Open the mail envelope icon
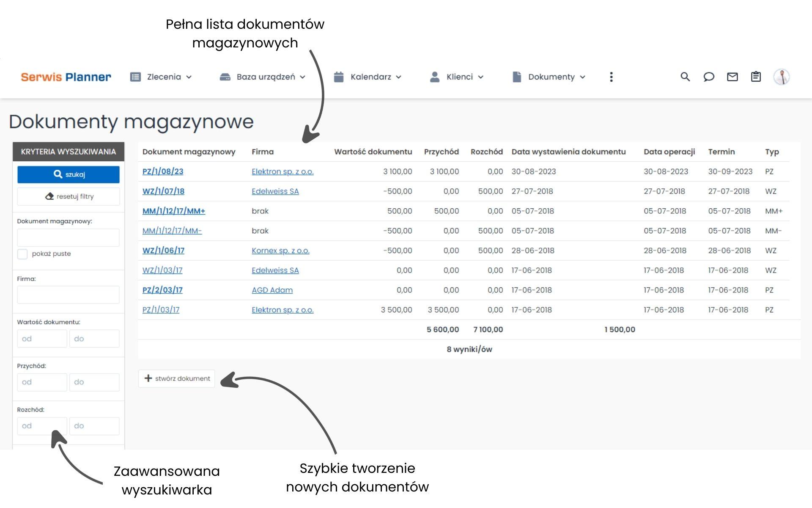 [x=732, y=77]
